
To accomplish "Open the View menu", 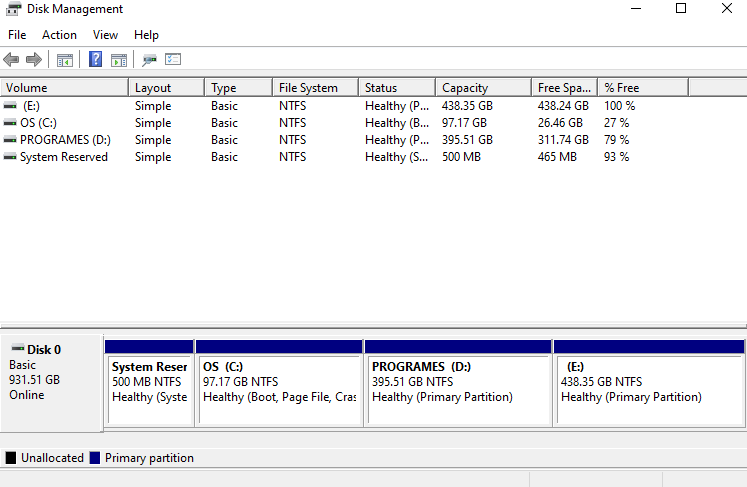I will pyautogui.click(x=105, y=35).
